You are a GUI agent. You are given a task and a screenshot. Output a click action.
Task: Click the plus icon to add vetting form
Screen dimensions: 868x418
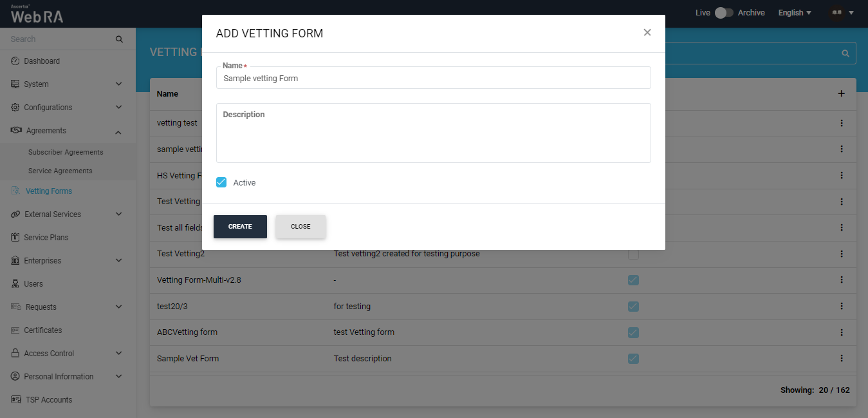click(841, 94)
